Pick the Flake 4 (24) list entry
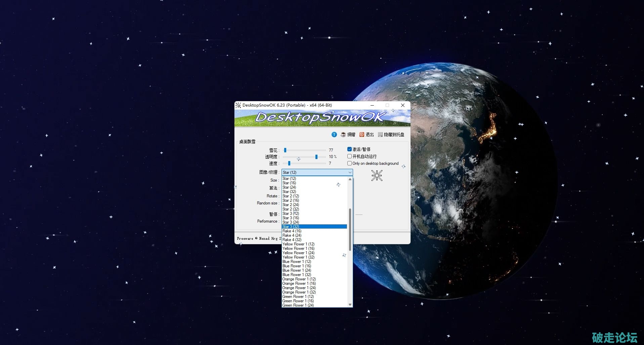 [x=292, y=235]
